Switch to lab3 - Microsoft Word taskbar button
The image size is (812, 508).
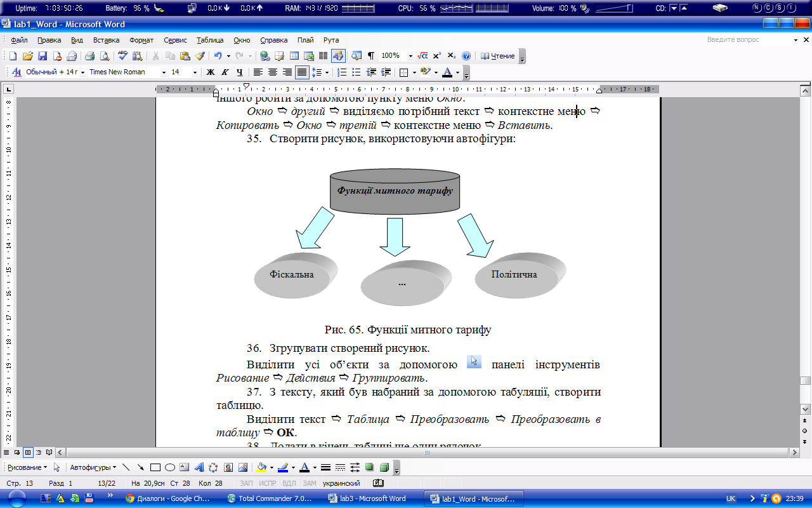pos(374,498)
